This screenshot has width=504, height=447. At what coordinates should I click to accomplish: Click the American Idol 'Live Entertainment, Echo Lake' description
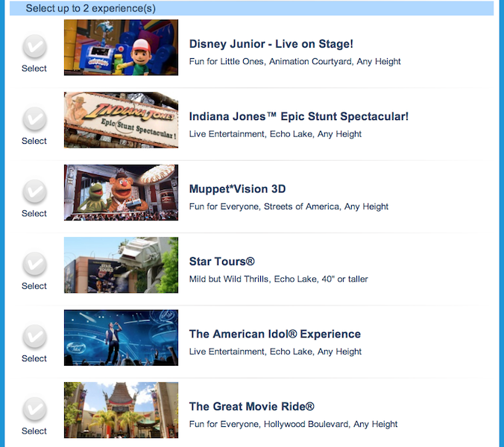tap(275, 352)
